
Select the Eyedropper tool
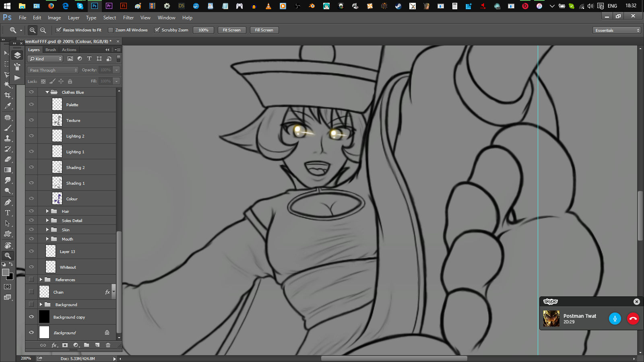pyautogui.click(x=7, y=106)
